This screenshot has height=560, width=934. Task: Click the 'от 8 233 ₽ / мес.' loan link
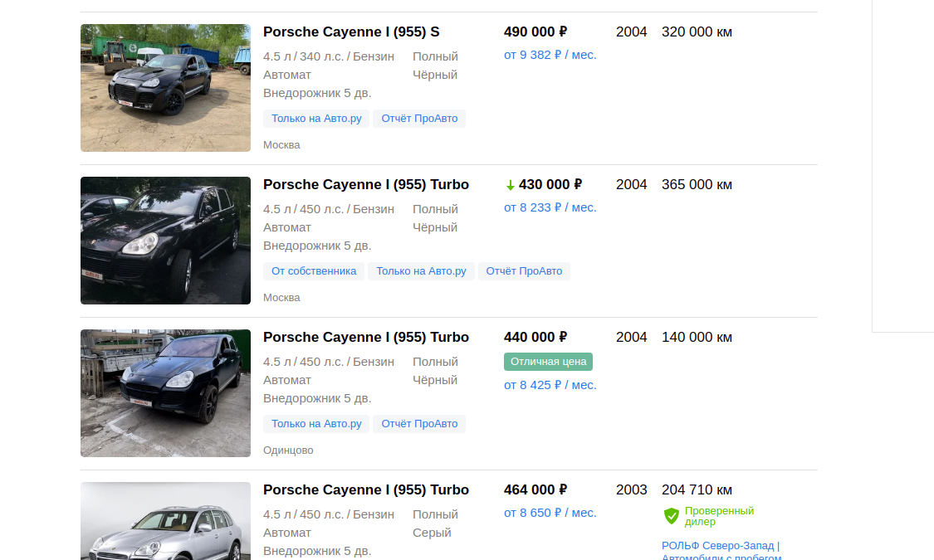[550, 207]
